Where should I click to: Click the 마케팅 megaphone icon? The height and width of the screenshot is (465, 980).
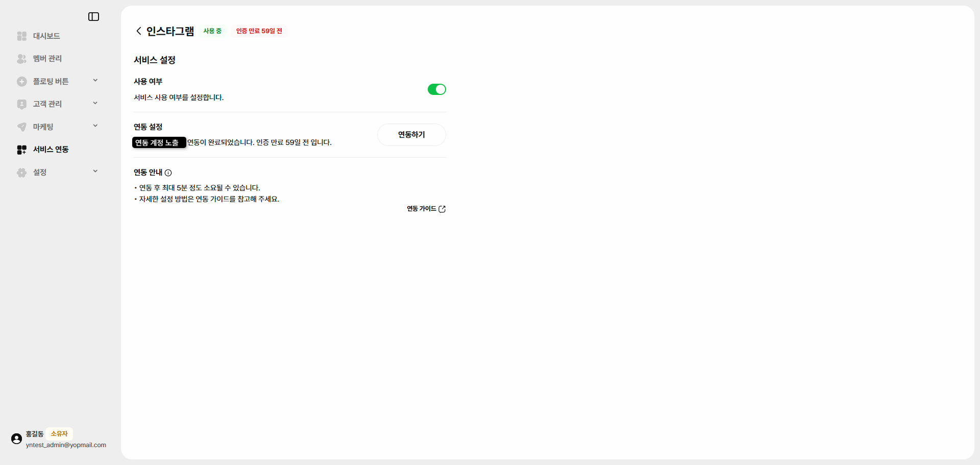point(21,127)
